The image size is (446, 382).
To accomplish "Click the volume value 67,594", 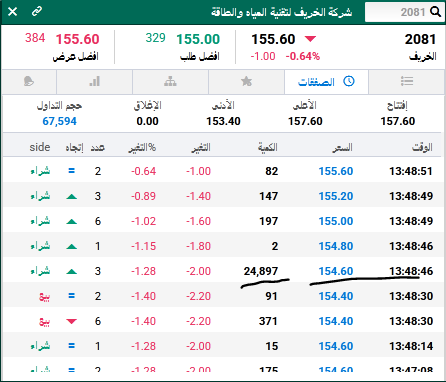I will point(59,121).
